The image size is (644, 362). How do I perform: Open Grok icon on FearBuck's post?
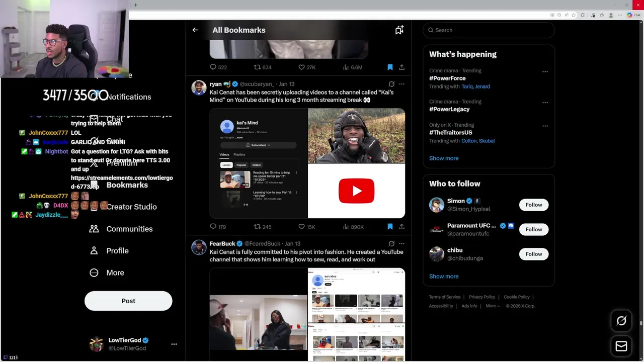391,244
